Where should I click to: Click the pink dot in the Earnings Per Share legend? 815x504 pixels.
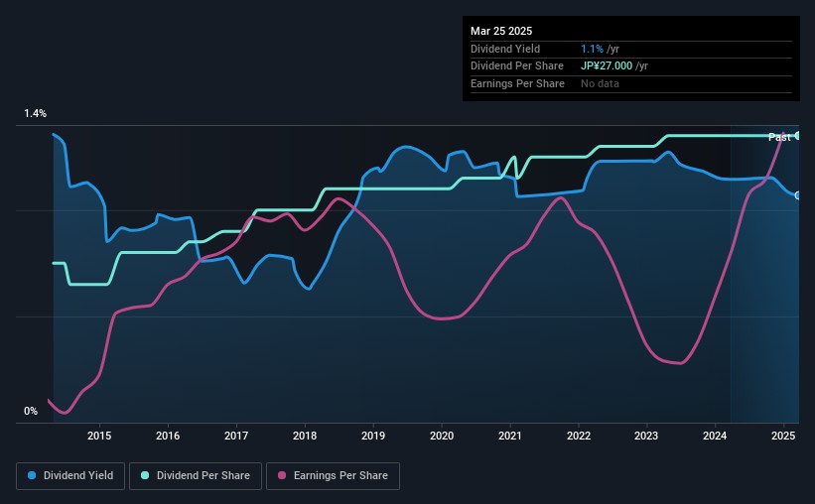click(281, 476)
